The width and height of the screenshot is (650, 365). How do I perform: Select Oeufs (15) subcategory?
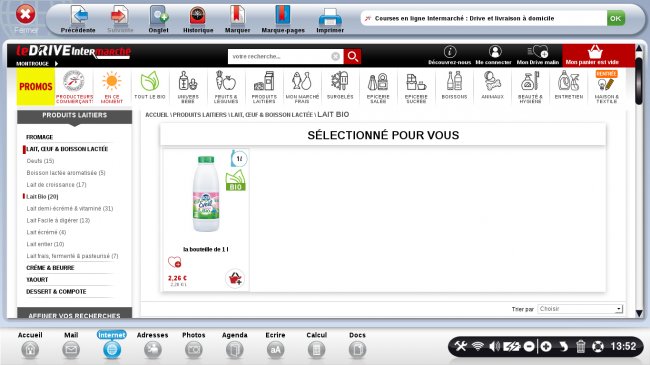click(x=40, y=161)
